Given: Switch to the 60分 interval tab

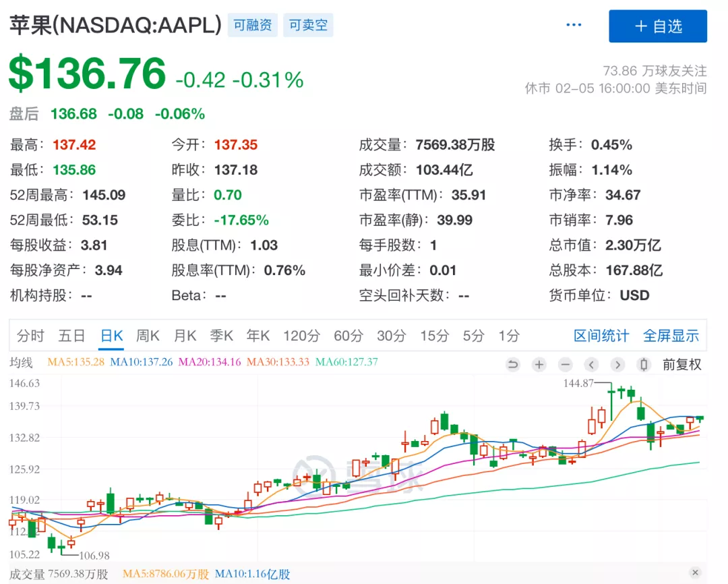Looking at the screenshot, I should [x=348, y=335].
